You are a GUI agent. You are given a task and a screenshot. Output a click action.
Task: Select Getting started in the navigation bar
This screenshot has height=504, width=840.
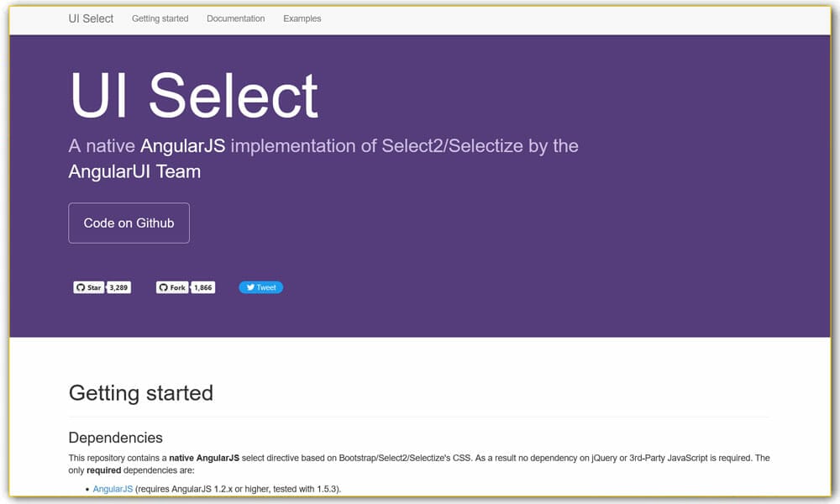[160, 18]
